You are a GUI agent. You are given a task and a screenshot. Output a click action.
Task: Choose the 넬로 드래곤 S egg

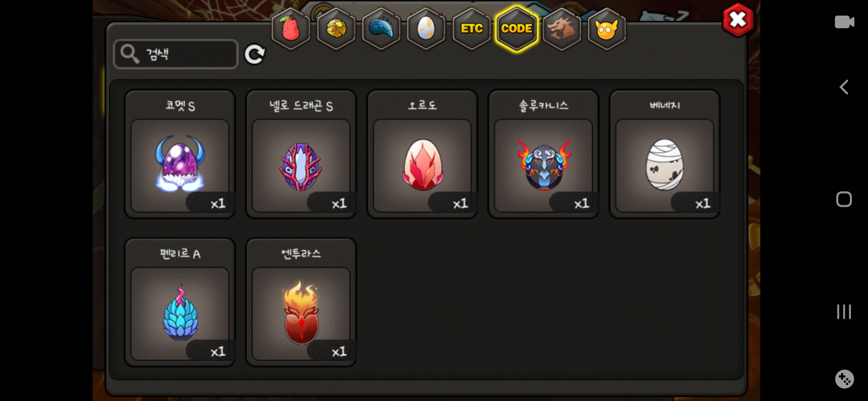point(301,154)
